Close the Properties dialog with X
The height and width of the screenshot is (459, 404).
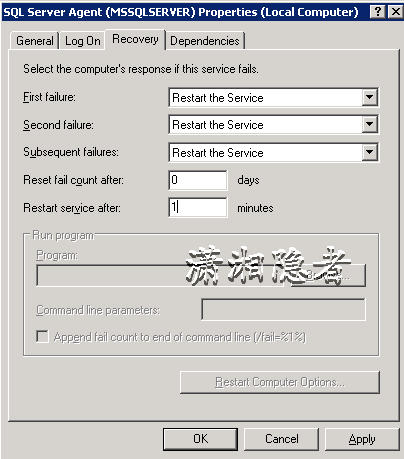[x=396, y=12]
